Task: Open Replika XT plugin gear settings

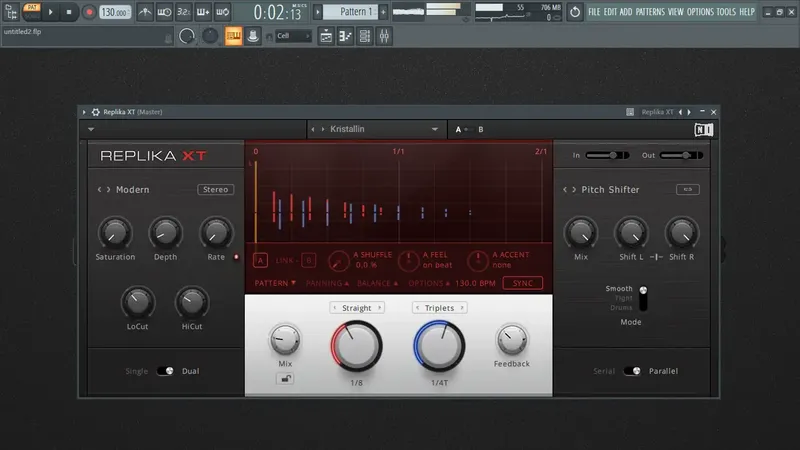Action: (x=95, y=112)
